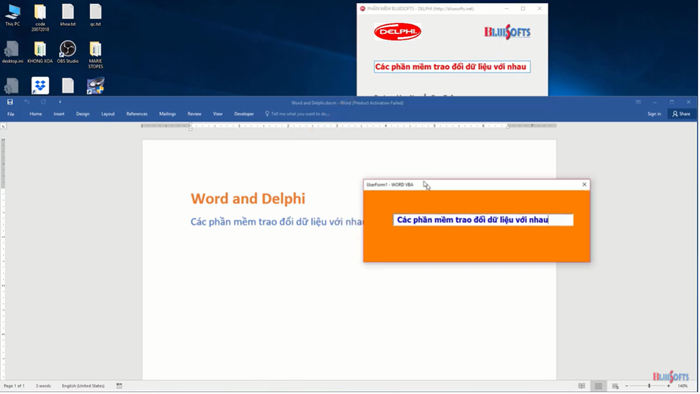The height and width of the screenshot is (394, 700).
Task: Select the desktop.ini file icon
Action: coord(12,52)
